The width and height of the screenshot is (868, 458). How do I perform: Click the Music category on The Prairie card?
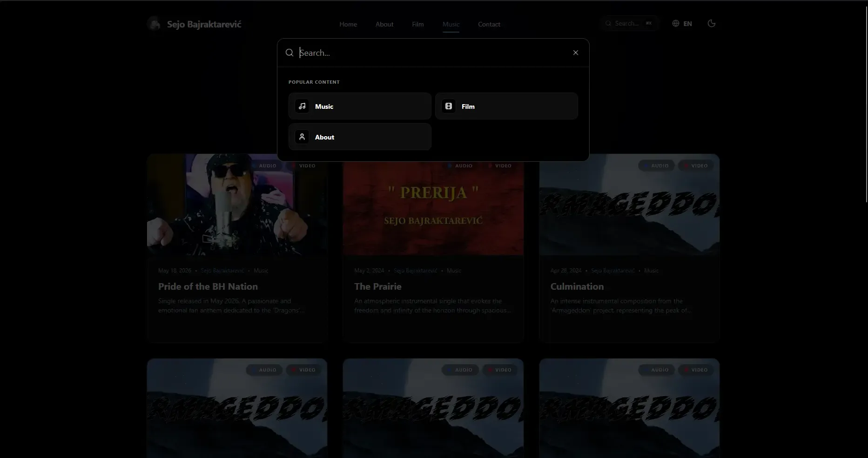[454, 271]
